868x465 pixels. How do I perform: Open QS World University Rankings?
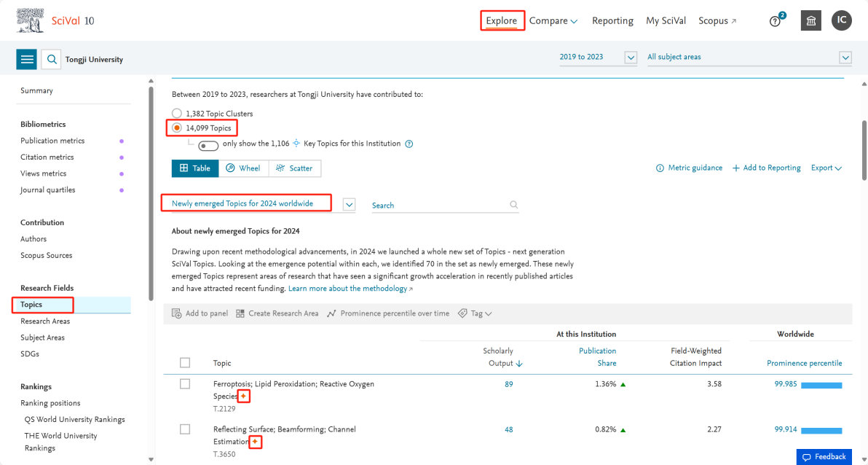click(x=75, y=420)
